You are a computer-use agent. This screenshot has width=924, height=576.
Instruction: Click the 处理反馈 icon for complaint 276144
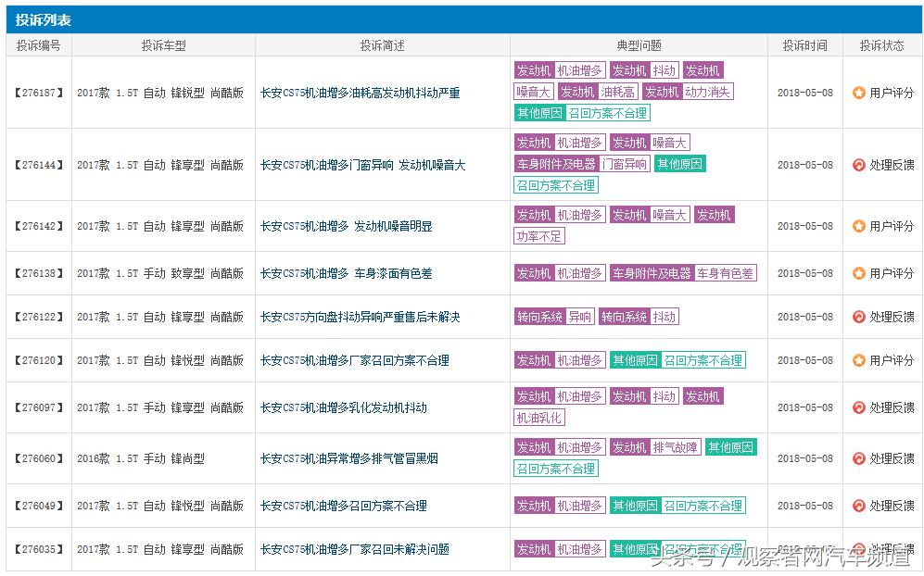(x=858, y=165)
